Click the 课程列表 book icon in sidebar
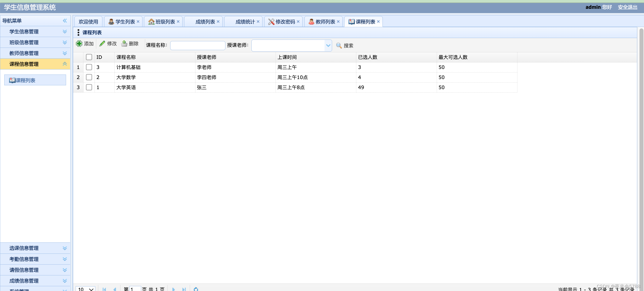The height and width of the screenshot is (291, 644). pyautogui.click(x=12, y=80)
